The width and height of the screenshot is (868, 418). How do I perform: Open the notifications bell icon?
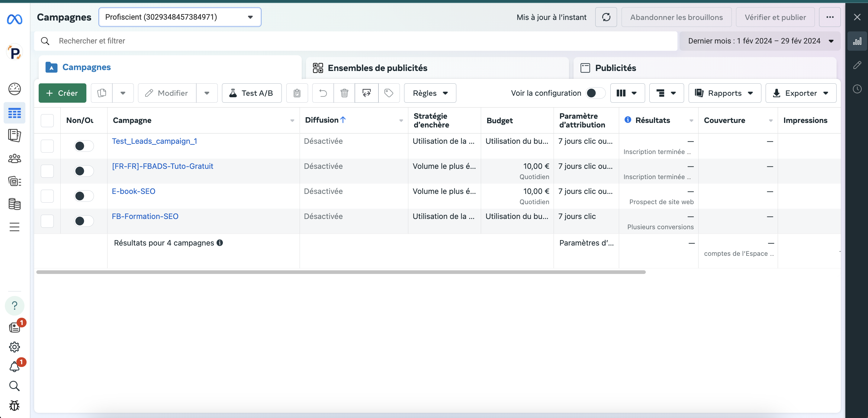tap(14, 367)
